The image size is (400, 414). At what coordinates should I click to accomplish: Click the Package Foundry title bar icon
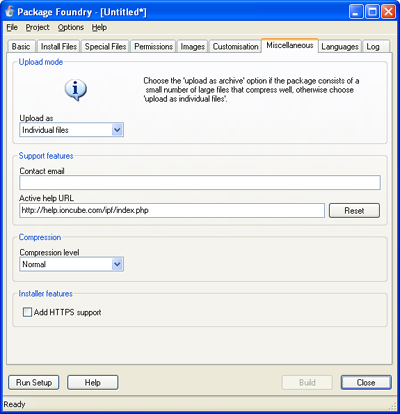tap(9, 12)
